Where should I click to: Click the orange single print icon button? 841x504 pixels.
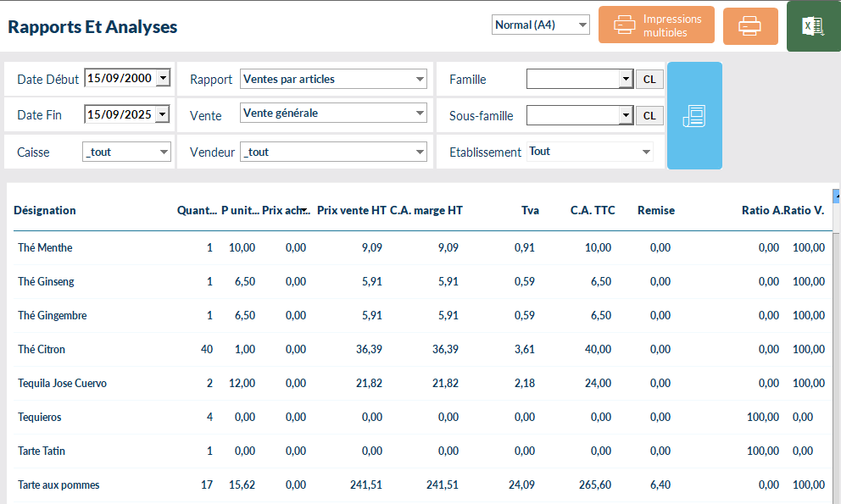[x=749, y=26]
